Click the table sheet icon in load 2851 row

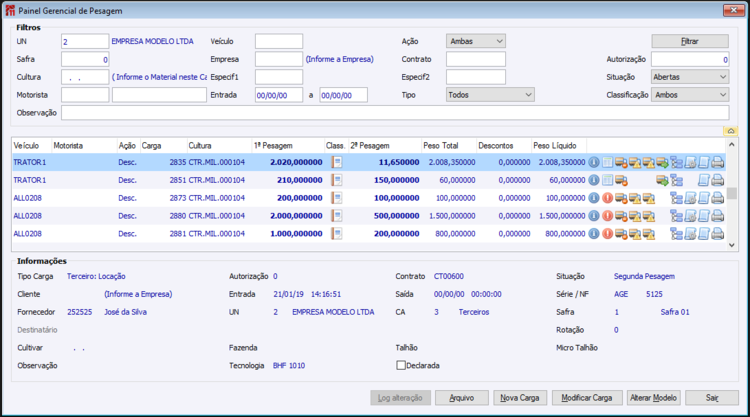(x=607, y=180)
